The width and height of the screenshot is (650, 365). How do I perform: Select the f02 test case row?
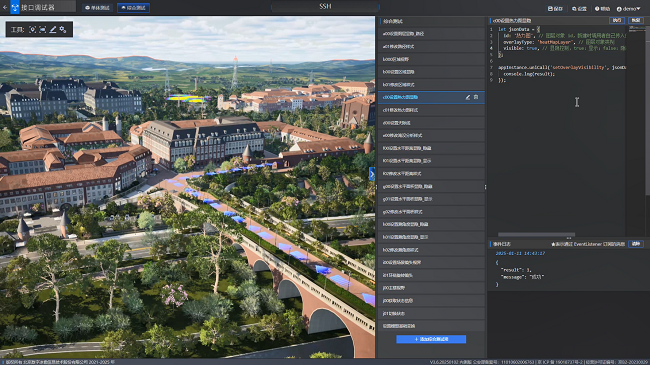click(x=431, y=173)
